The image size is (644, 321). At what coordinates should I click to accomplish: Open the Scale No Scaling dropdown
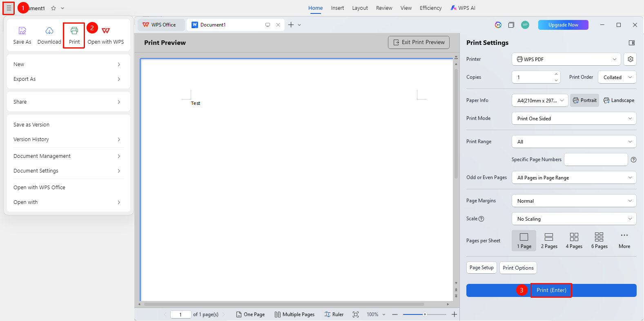point(574,219)
